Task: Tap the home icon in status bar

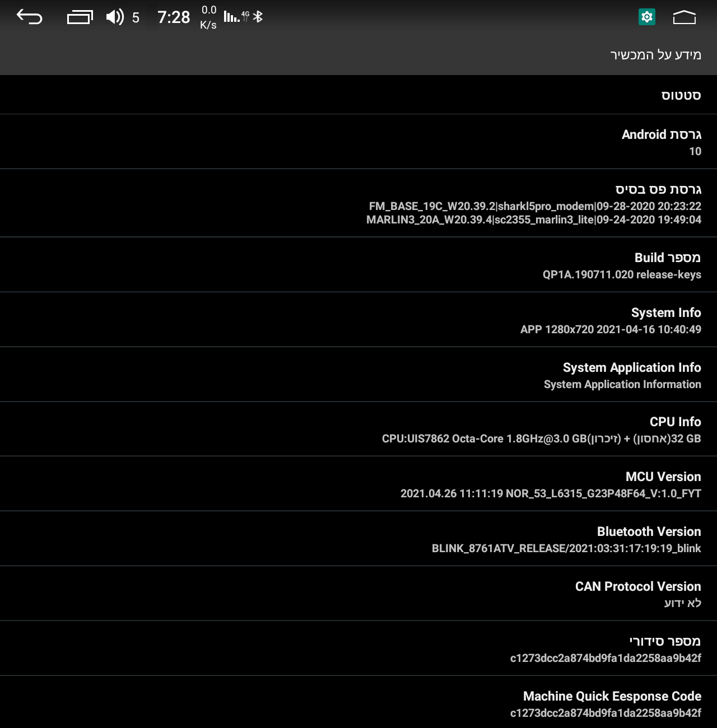Action: click(x=684, y=17)
